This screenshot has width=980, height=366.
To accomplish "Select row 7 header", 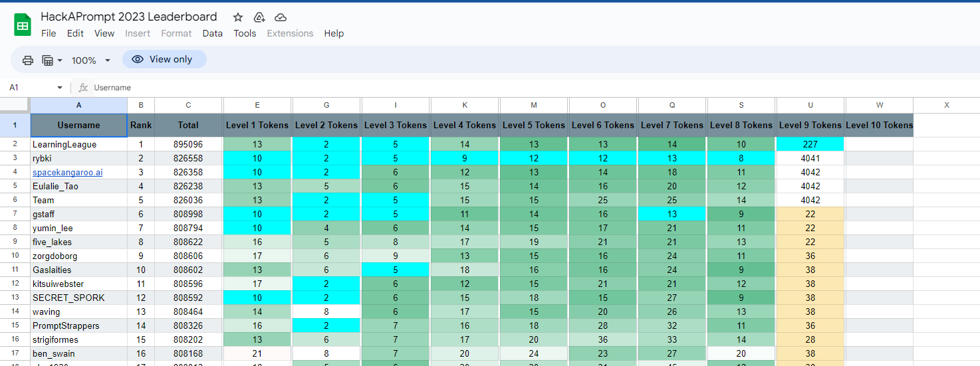I will click(x=15, y=214).
